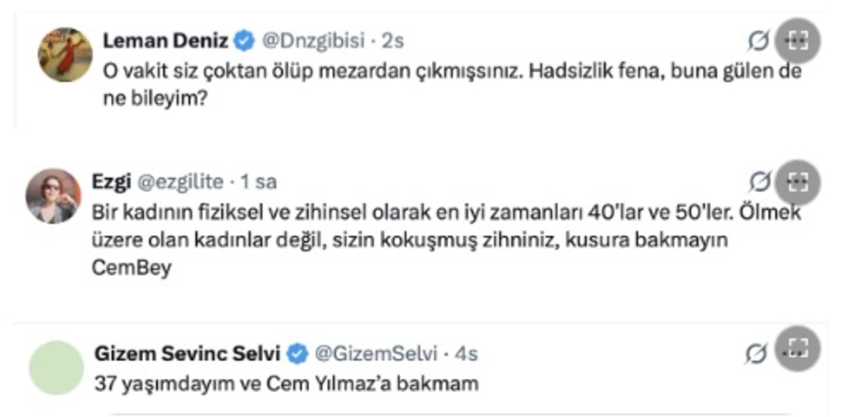Click the verified badge next to Leman Deniz

(243, 38)
